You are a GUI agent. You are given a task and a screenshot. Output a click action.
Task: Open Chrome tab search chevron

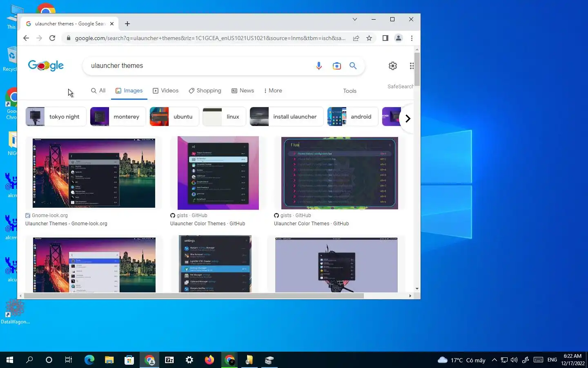pyautogui.click(x=355, y=19)
